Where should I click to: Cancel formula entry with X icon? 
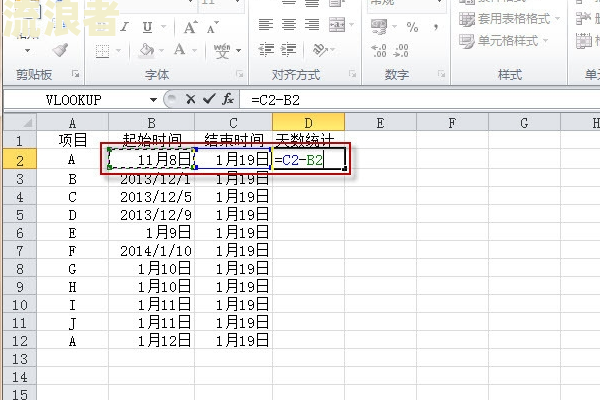pos(190,100)
